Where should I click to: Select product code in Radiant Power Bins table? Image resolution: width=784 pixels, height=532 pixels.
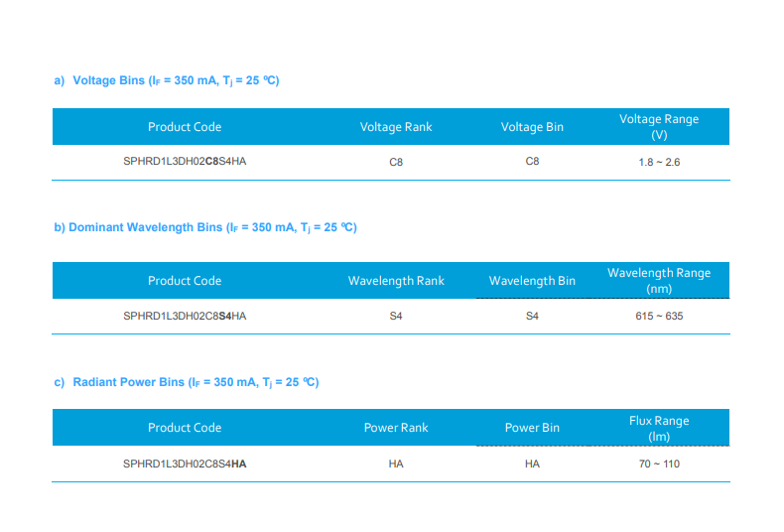point(185,464)
